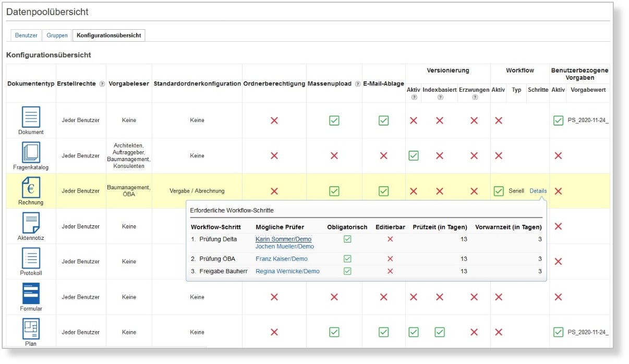The image size is (629, 364).
Task: Click red X under E-Mail-Ablage for Formular
Action: (383, 297)
